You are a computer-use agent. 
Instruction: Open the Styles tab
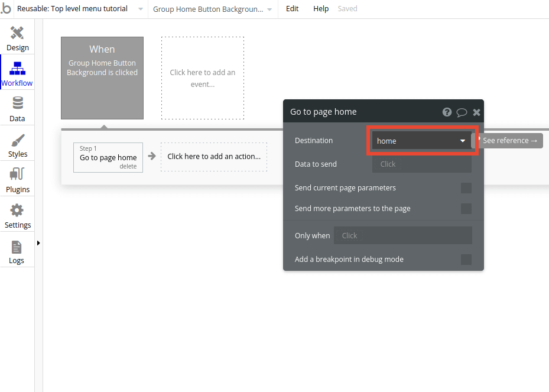pos(17,145)
